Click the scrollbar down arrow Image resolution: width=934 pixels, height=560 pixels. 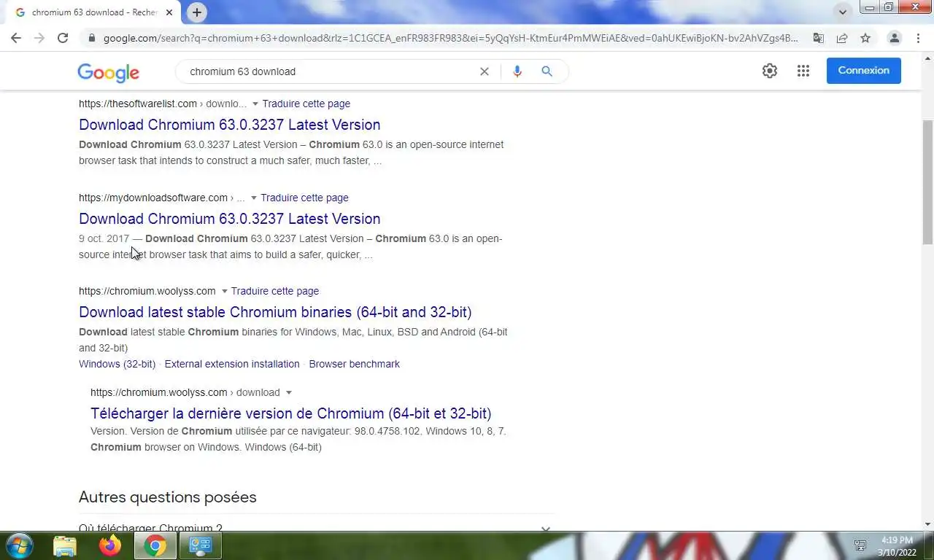pyautogui.click(x=928, y=524)
